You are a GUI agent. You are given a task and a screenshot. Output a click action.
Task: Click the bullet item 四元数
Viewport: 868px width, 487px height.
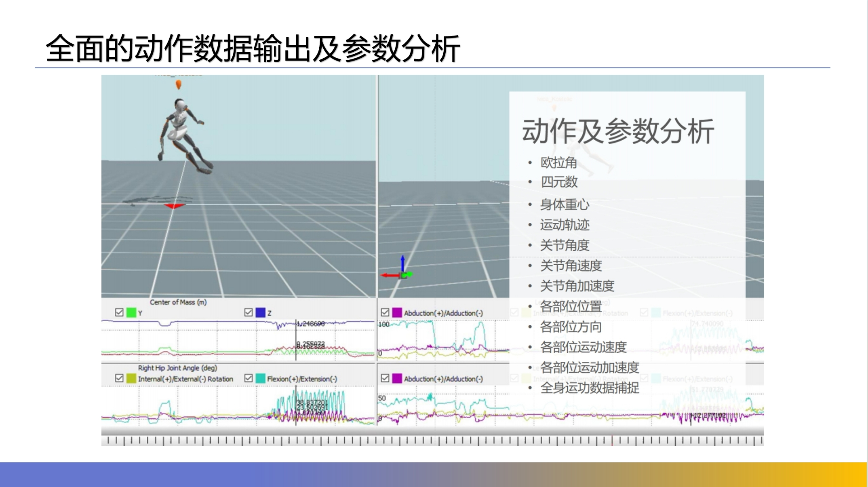click(559, 182)
